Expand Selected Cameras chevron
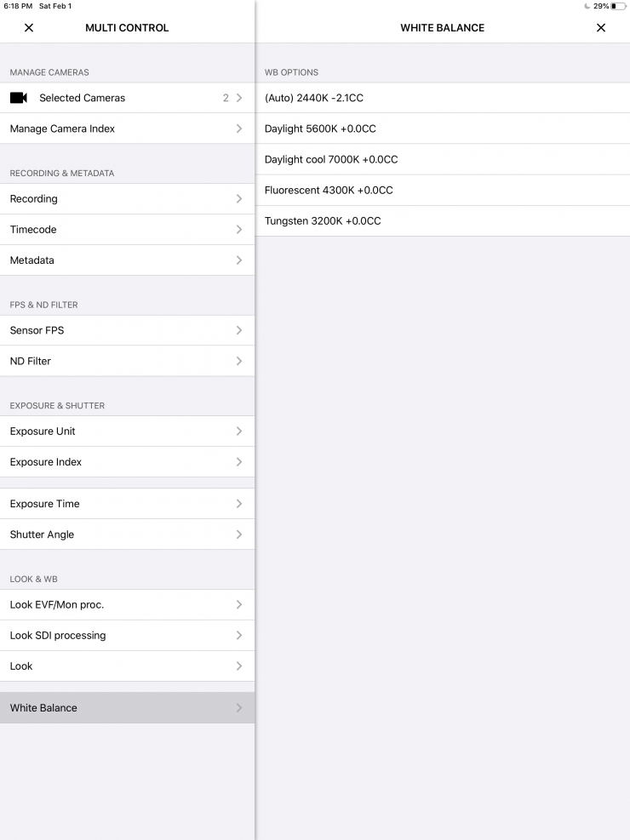Image resolution: width=630 pixels, height=840 pixels. tap(239, 98)
